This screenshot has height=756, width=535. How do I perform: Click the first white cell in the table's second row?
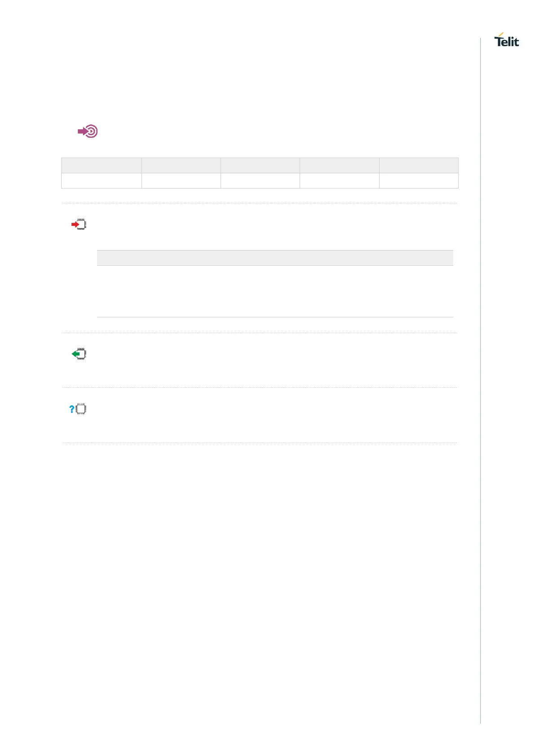[102, 180]
